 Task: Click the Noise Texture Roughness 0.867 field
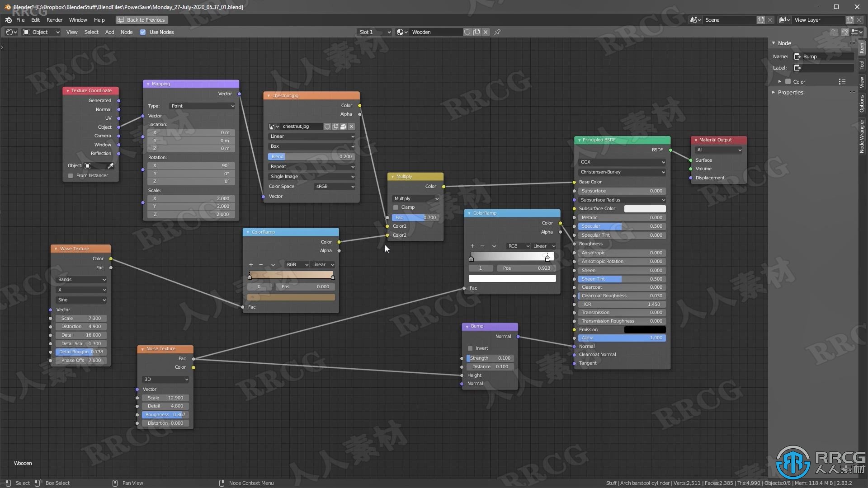[165, 415]
